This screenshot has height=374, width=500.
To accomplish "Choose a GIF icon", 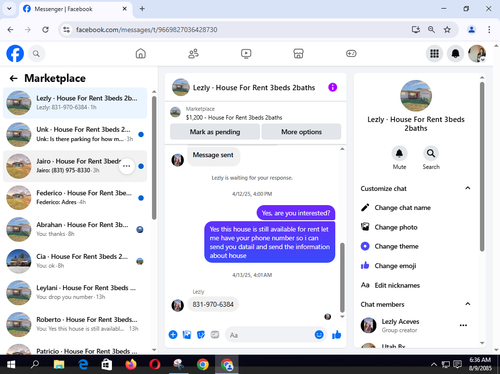I will tap(215, 334).
